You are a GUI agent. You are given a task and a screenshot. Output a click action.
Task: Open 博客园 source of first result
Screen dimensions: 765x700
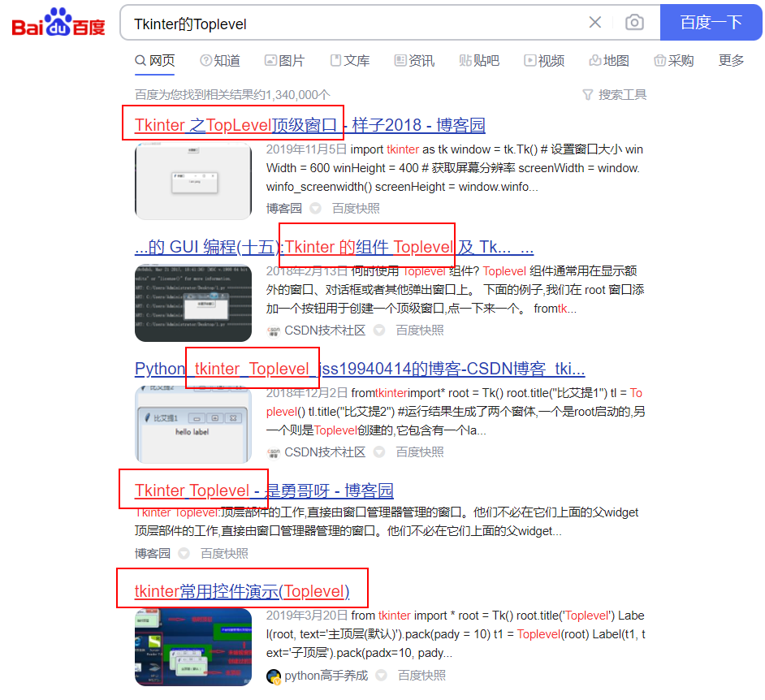click(284, 209)
